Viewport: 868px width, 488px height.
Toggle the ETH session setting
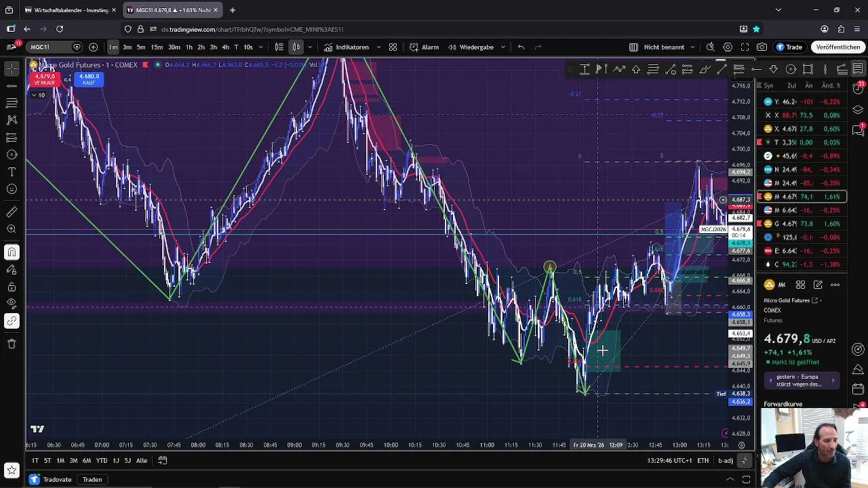pyautogui.click(x=703, y=461)
